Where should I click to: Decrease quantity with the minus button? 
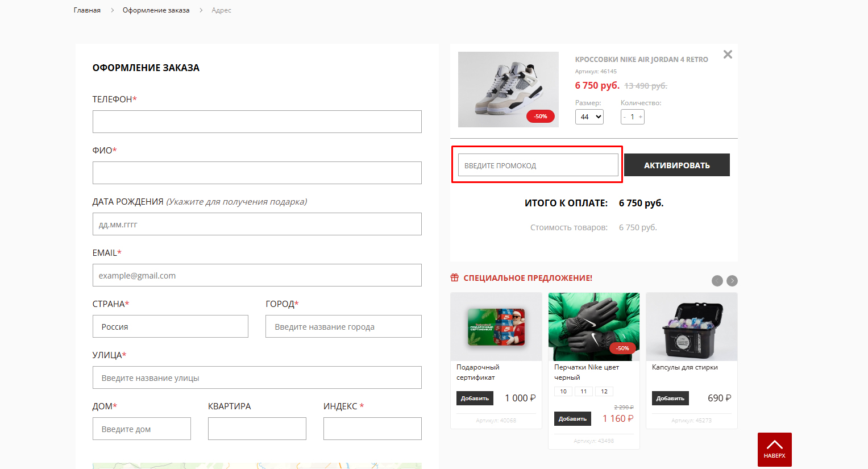[x=625, y=117]
